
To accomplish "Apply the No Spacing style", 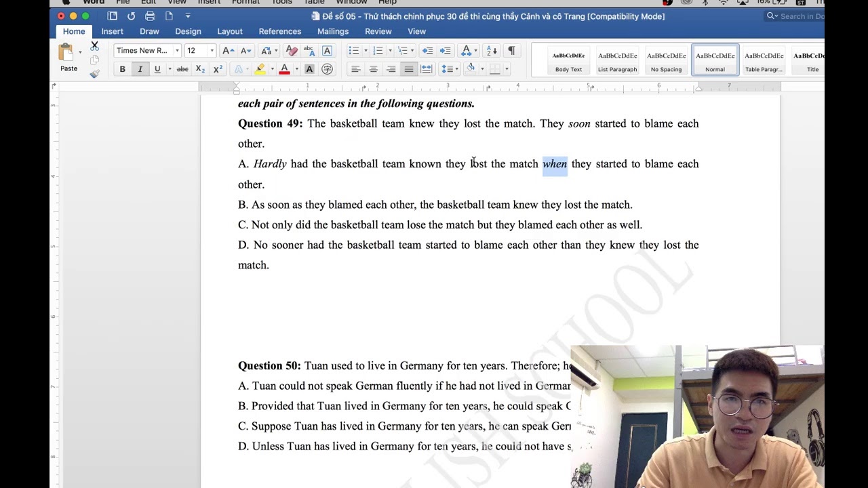I will tap(666, 60).
